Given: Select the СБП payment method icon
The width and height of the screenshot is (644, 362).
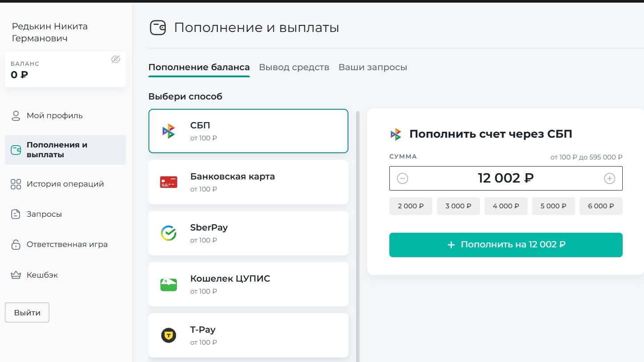Looking at the screenshot, I should [x=169, y=131].
